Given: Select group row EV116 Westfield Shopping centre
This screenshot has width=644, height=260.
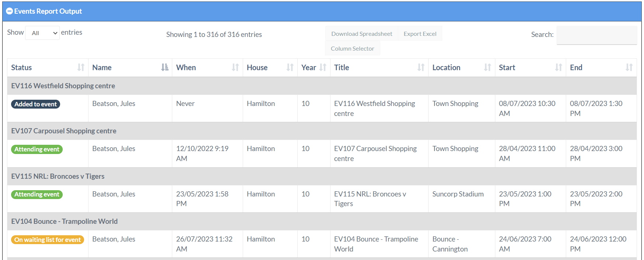Looking at the screenshot, I should 322,86.
